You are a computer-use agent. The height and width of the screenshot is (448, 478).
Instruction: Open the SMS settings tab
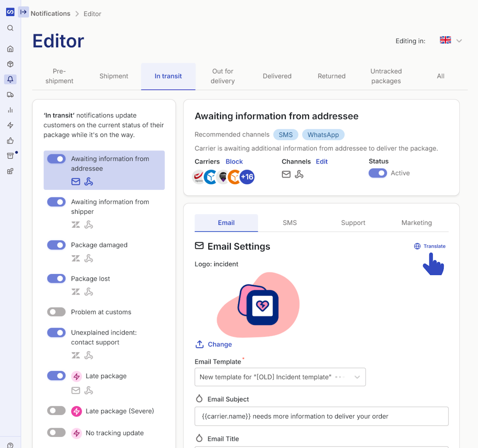point(290,223)
